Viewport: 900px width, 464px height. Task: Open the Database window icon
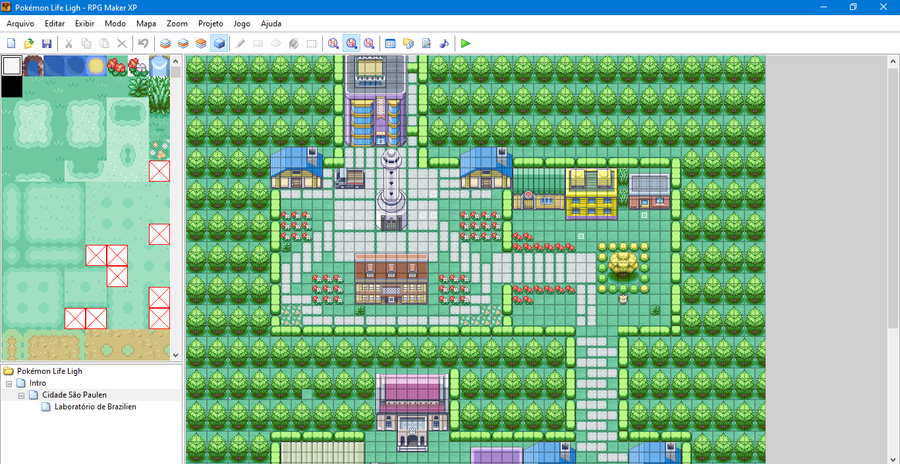(x=390, y=43)
